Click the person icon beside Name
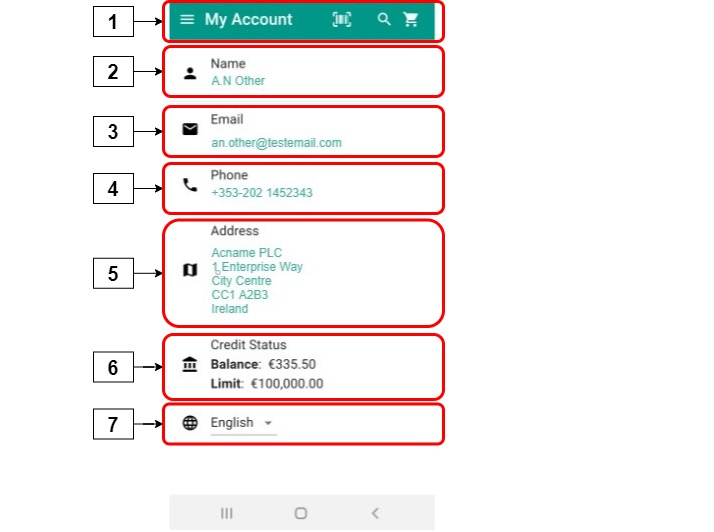714x532 pixels. point(190,72)
